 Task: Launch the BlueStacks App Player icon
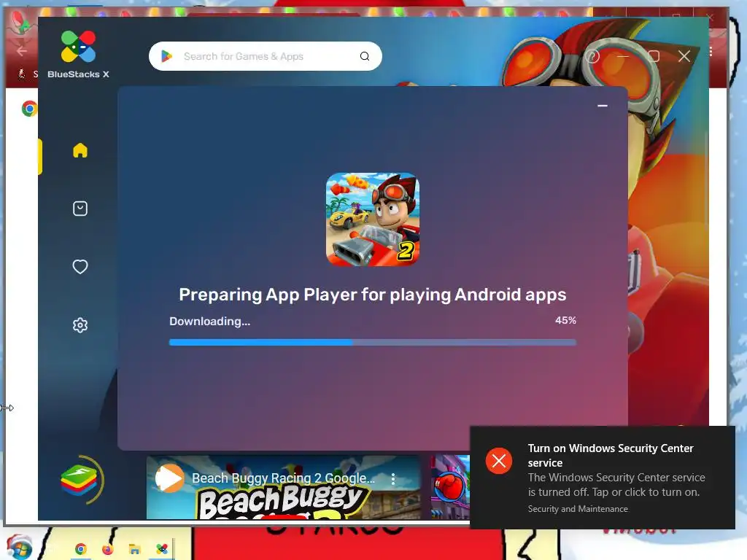tap(80, 480)
